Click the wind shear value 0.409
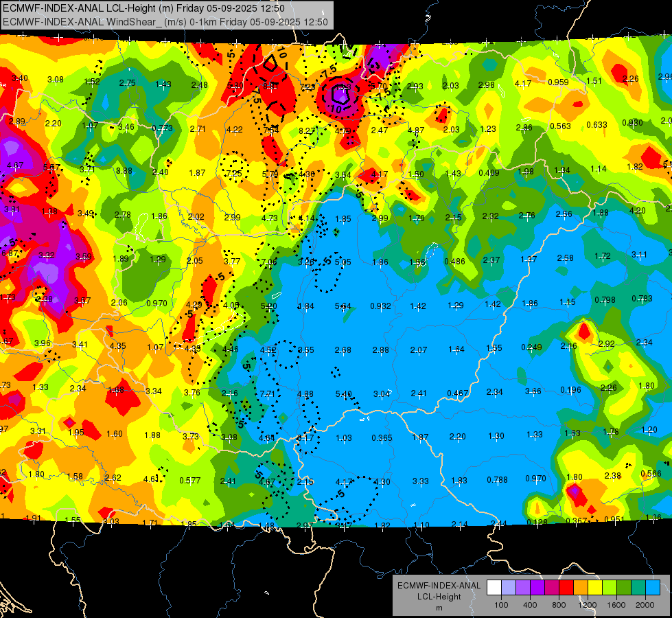 coord(489,173)
